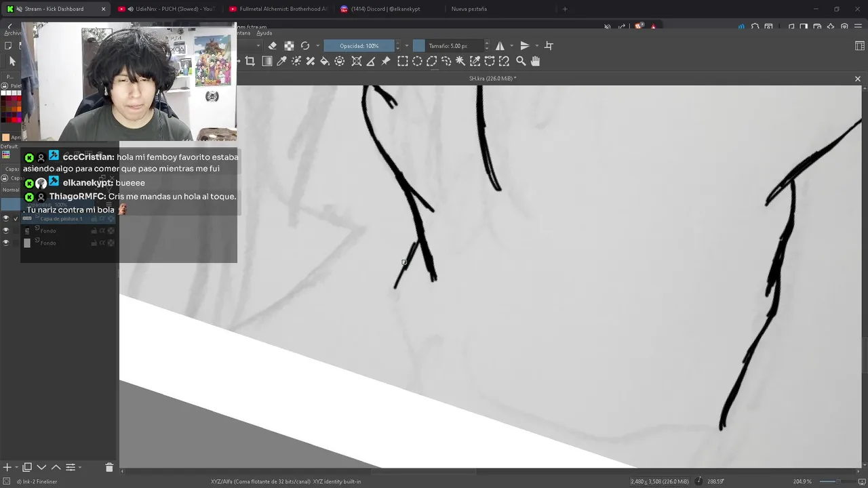Image resolution: width=868 pixels, height=488 pixels.
Task: Select the Pan hand tool
Action: point(535,61)
